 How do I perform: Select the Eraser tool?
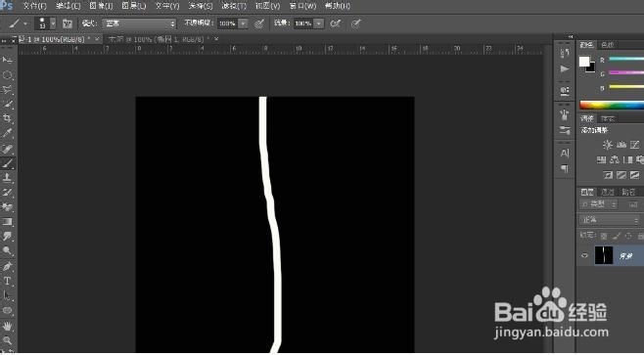click(x=7, y=207)
